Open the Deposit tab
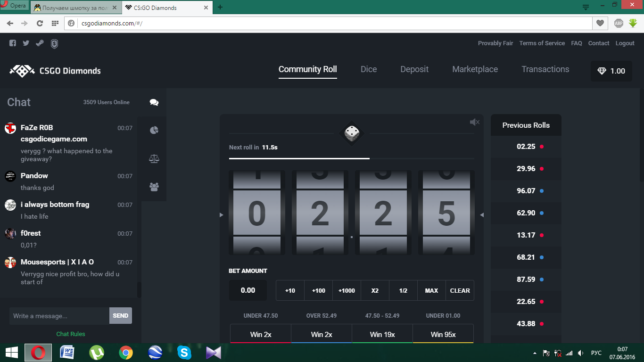The width and height of the screenshot is (644, 362). point(414,69)
